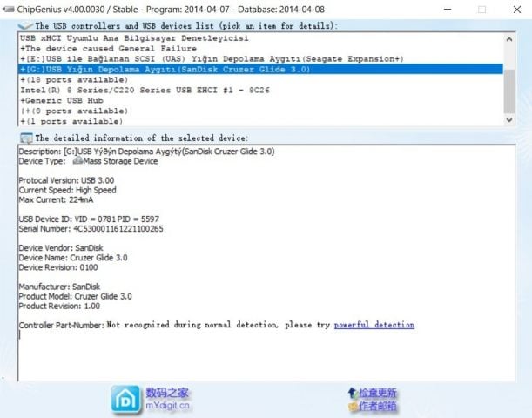Image resolution: width=532 pixels, height=418 pixels.
Task: Close the ChipGenius window
Action: [x=516, y=10]
